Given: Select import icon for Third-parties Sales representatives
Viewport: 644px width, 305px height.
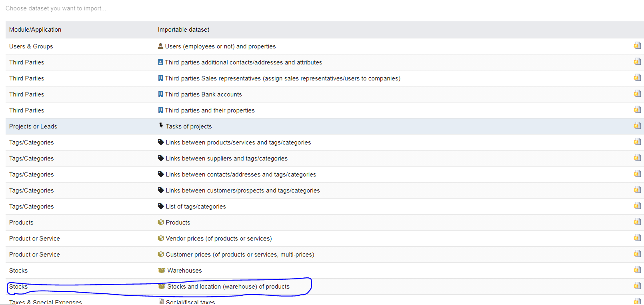Looking at the screenshot, I should (637, 78).
